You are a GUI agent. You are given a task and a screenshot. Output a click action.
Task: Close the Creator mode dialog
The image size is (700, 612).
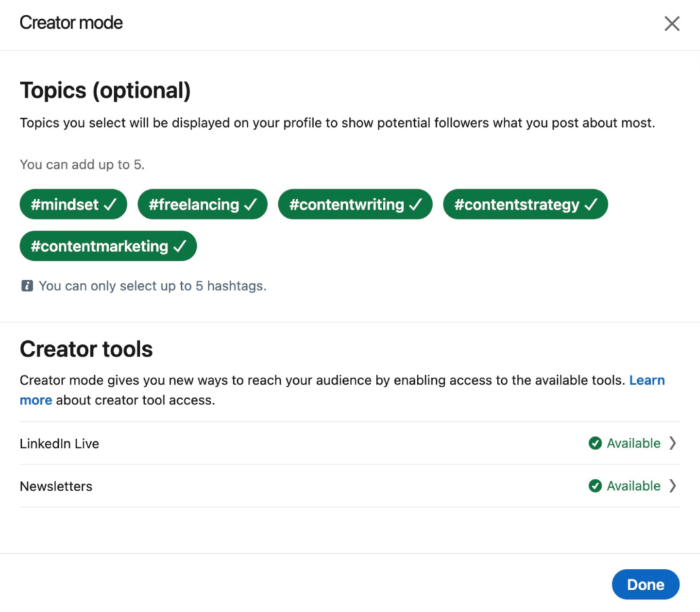[x=672, y=23]
